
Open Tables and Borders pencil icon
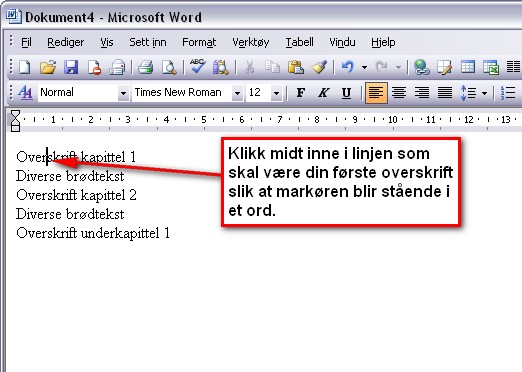444,67
